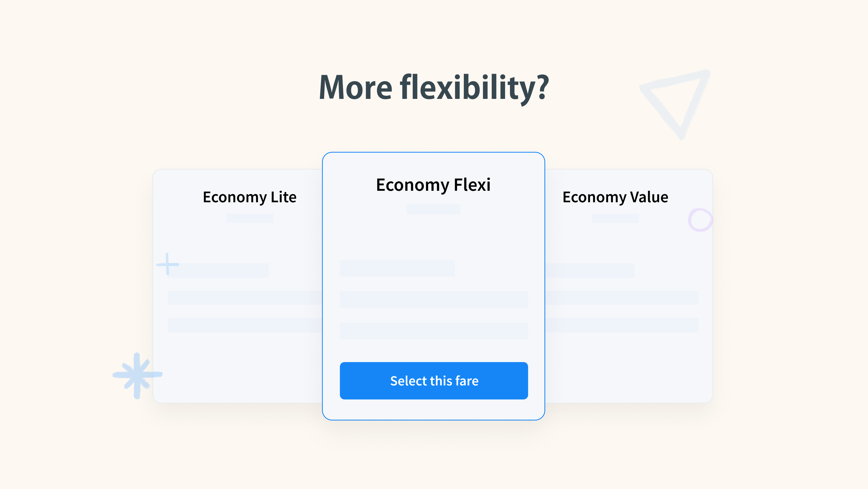Click second feature row in Economy Value
Screen dimensions: 868x489
click(x=622, y=298)
